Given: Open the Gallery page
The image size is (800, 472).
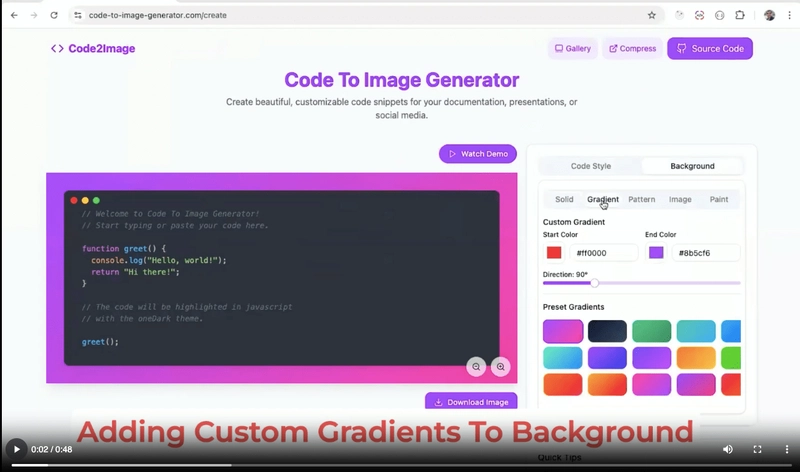Looking at the screenshot, I should click(x=573, y=48).
